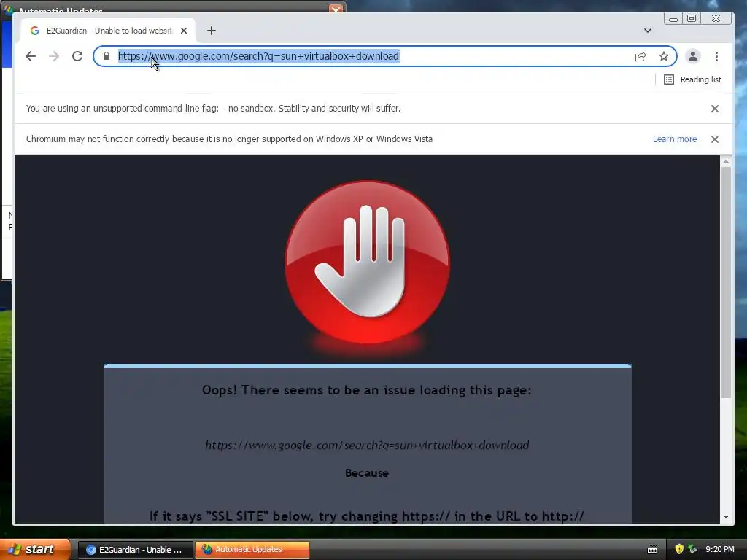
Task: Dismiss the Windows XP unsupported infobar
Action: [x=715, y=139]
